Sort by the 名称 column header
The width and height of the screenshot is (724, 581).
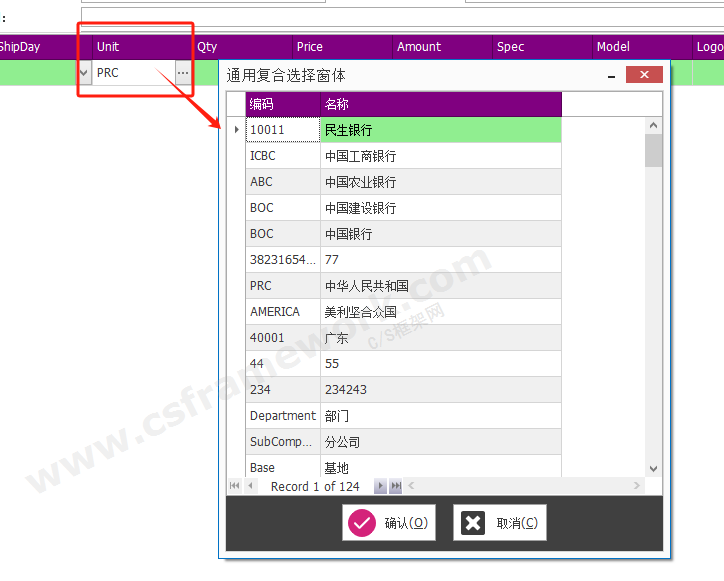coord(440,104)
